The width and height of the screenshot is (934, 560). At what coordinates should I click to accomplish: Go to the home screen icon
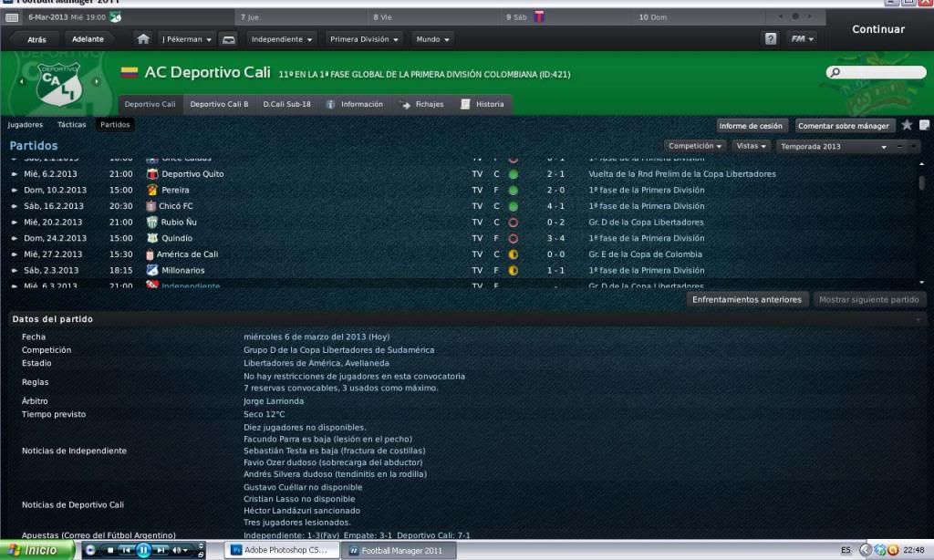143,39
